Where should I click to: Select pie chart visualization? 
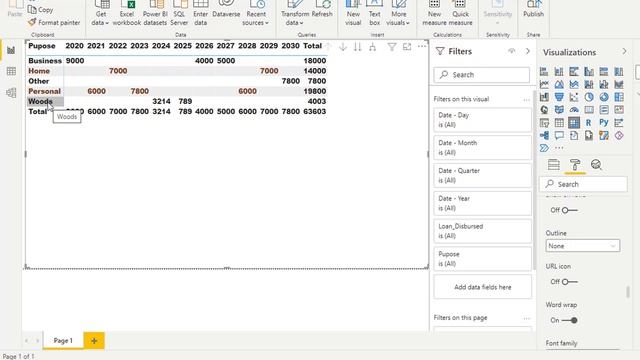(589, 97)
